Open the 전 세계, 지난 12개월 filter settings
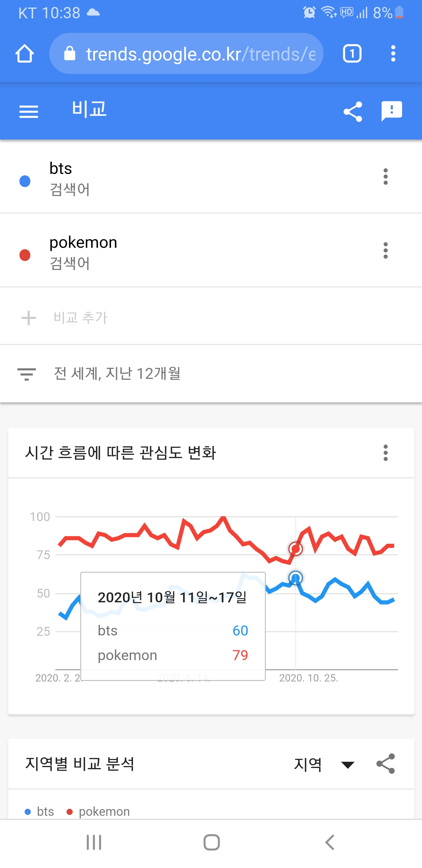 click(211, 373)
